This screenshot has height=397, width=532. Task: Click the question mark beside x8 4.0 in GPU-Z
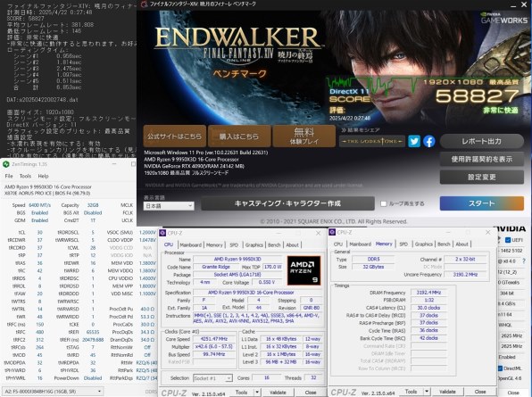(523, 261)
